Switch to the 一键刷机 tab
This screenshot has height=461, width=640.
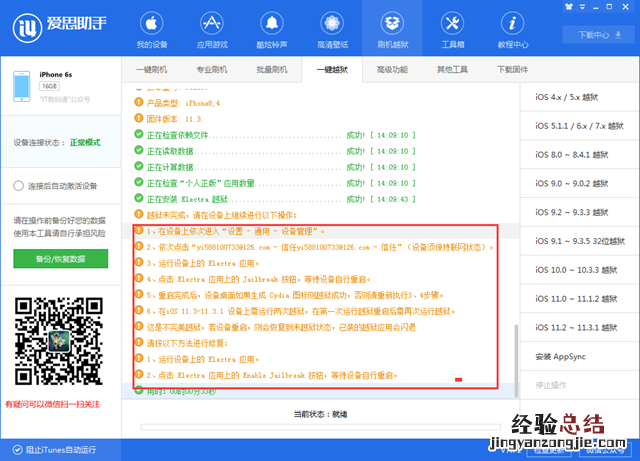coord(151,69)
